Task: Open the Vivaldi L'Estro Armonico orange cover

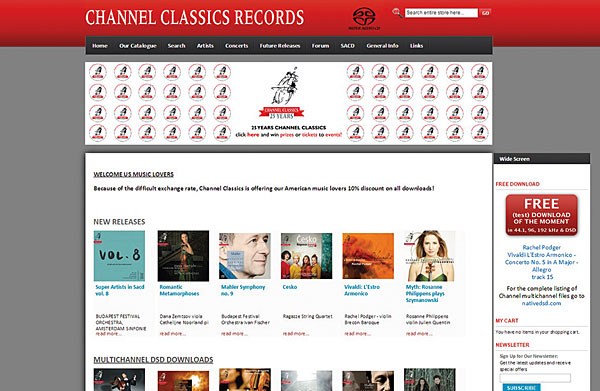Action: [x=368, y=256]
